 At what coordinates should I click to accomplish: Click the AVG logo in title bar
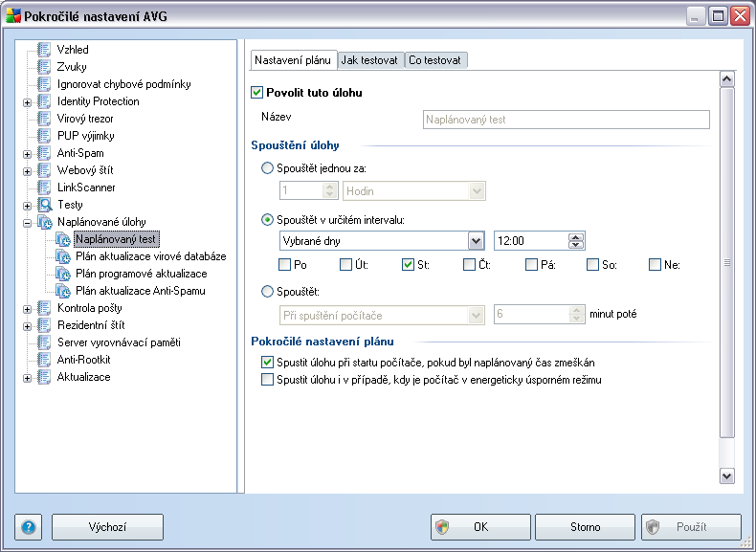[13, 16]
